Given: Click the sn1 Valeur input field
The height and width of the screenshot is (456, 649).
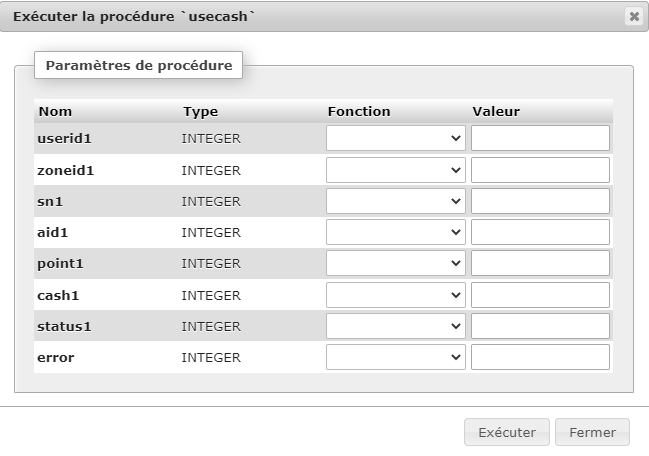Looking at the screenshot, I should [x=540, y=201].
